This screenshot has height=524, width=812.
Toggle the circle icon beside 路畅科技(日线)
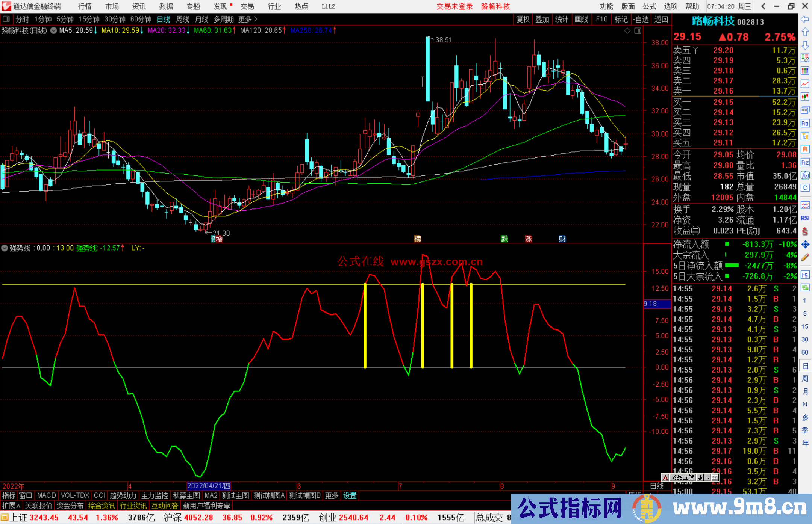(53, 30)
